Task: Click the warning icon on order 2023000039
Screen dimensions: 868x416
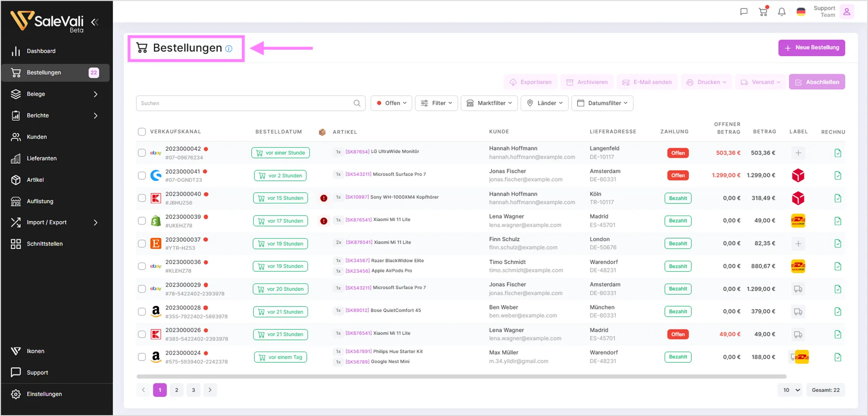Action: [x=324, y=221]
